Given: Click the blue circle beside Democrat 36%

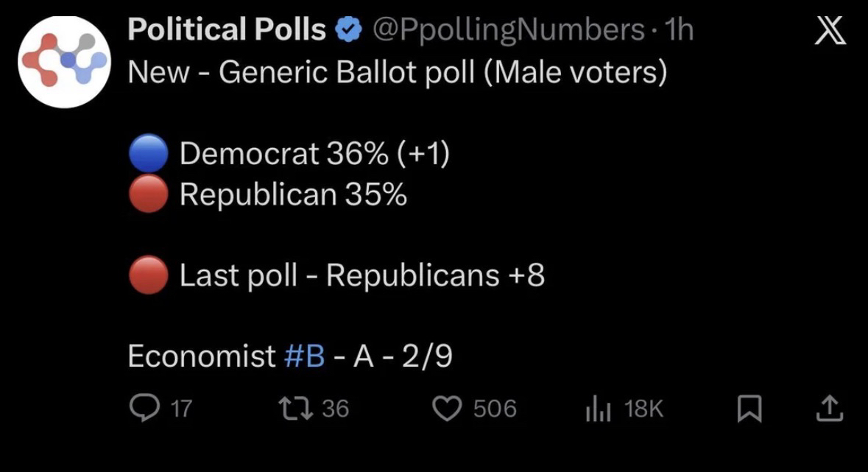Looking at the screenshot, I should point(149,155).
